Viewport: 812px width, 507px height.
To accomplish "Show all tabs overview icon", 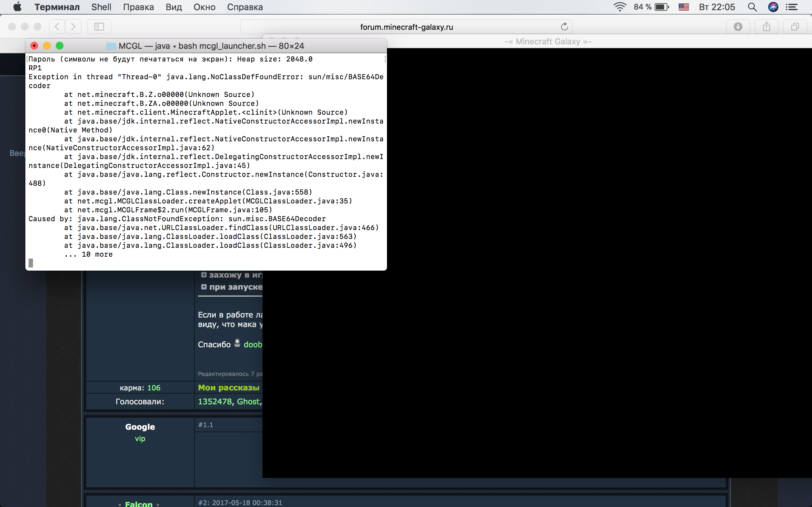I will point(795,27).
